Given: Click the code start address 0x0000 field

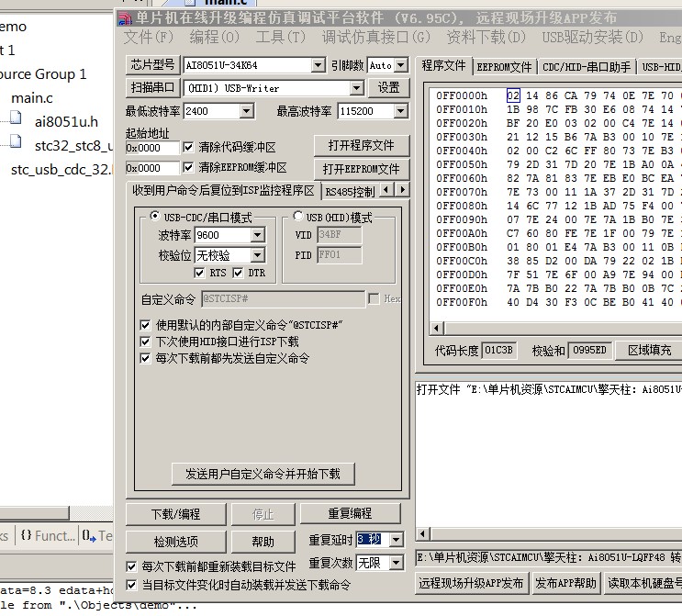Looking at the screenshot, I should click(152, 148).
